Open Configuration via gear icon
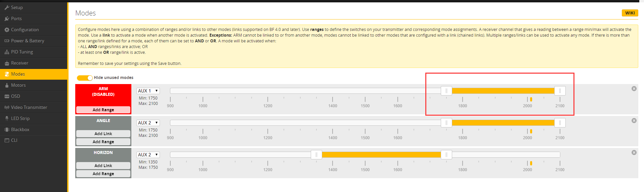Image resolution: width=644 pixels, height=192 pixels. click(7, 30)
